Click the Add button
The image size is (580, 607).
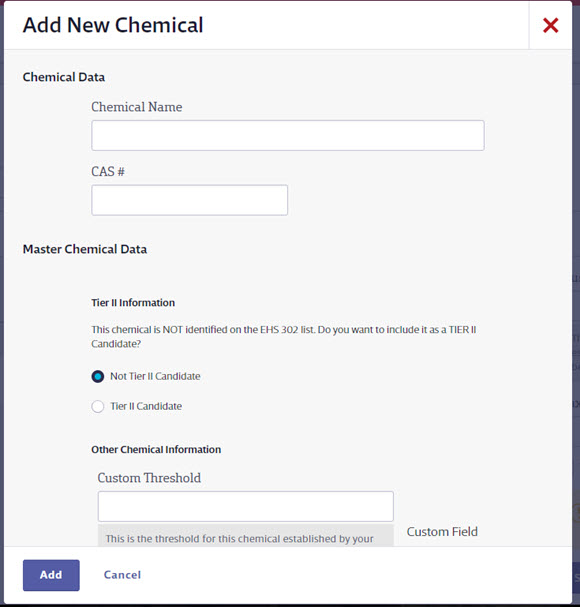pyautogui.click(x=51, y=575)
